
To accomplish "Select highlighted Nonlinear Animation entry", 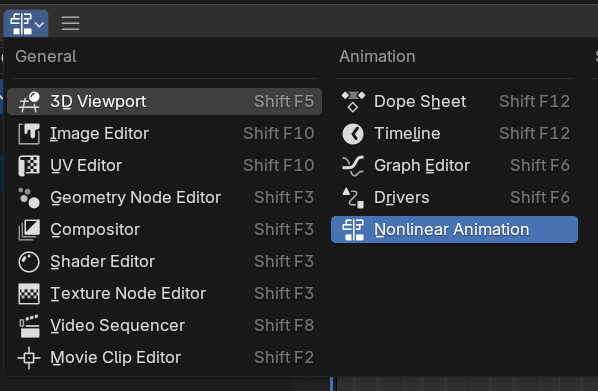I will [x=455, y=230].
